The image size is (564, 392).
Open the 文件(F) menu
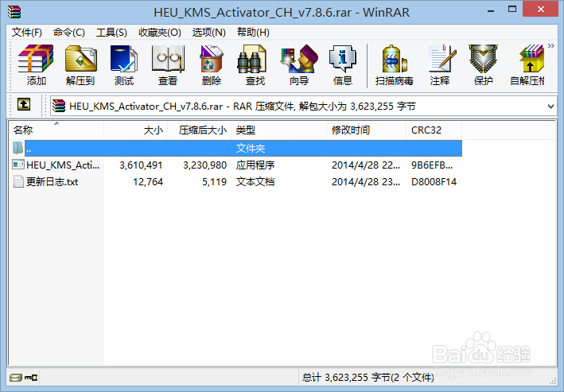tap(26, 33)
